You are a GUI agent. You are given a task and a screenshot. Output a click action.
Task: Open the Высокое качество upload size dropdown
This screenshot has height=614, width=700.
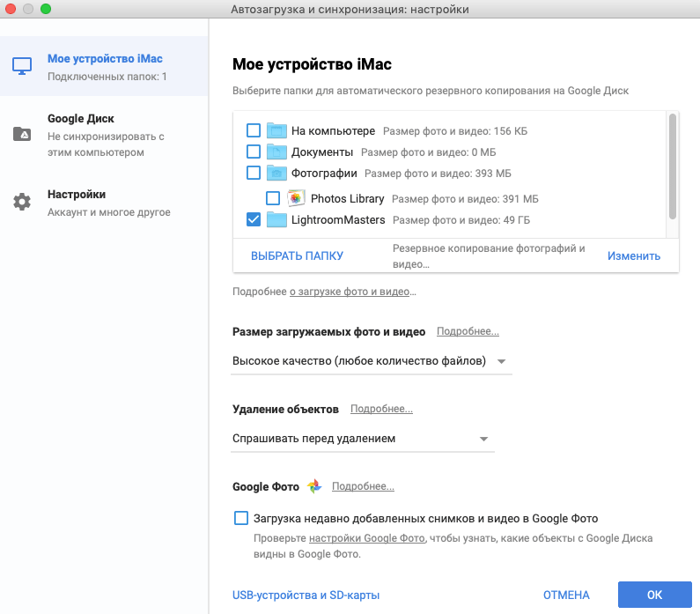coord(371,361)
